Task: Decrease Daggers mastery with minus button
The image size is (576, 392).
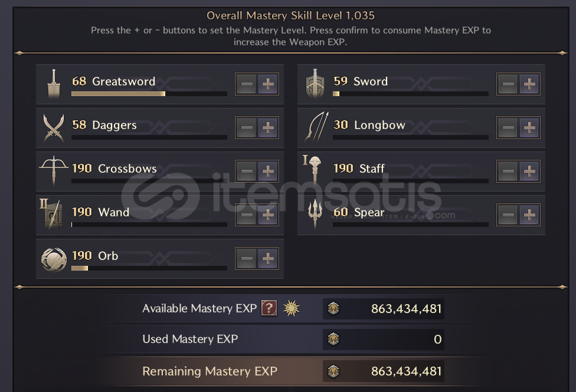Action: [x=247, y=128]
